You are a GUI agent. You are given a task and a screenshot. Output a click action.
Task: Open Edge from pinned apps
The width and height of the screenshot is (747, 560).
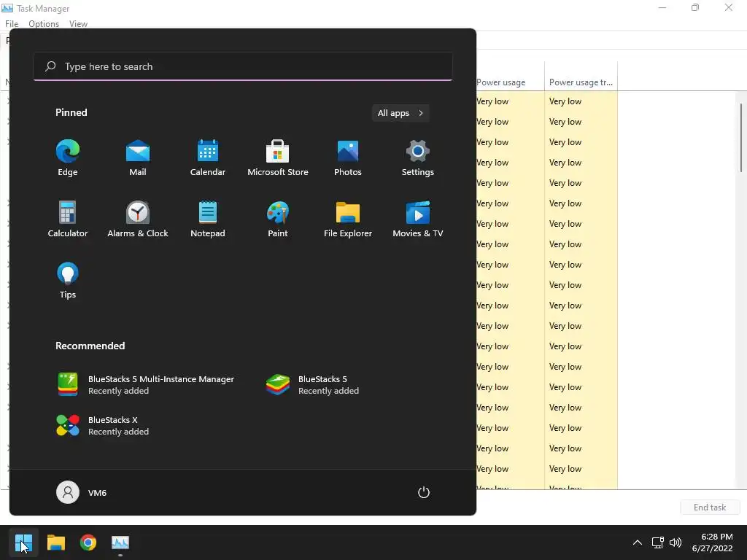pyautogui.click(x=68, y=158)
